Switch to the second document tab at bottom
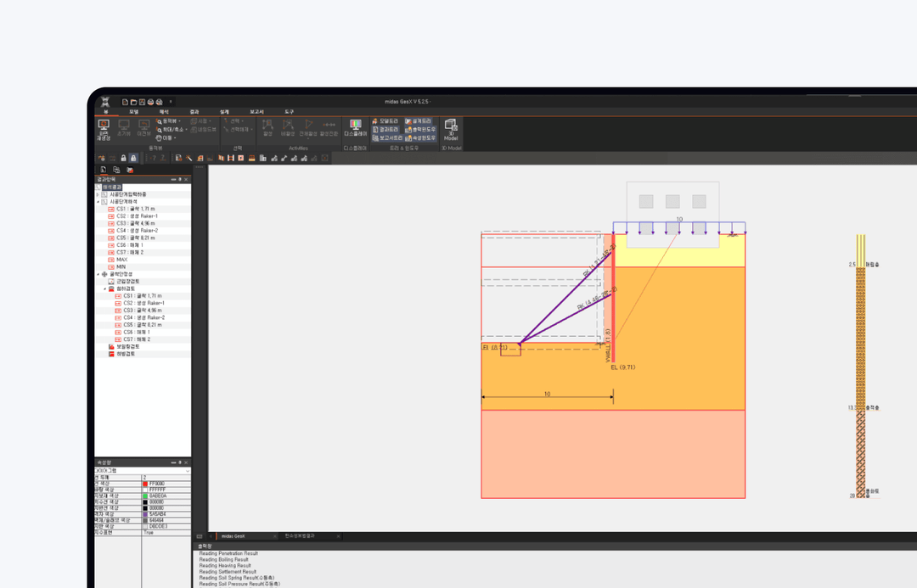This screenshot has height=588, width=917. (310, 536)
